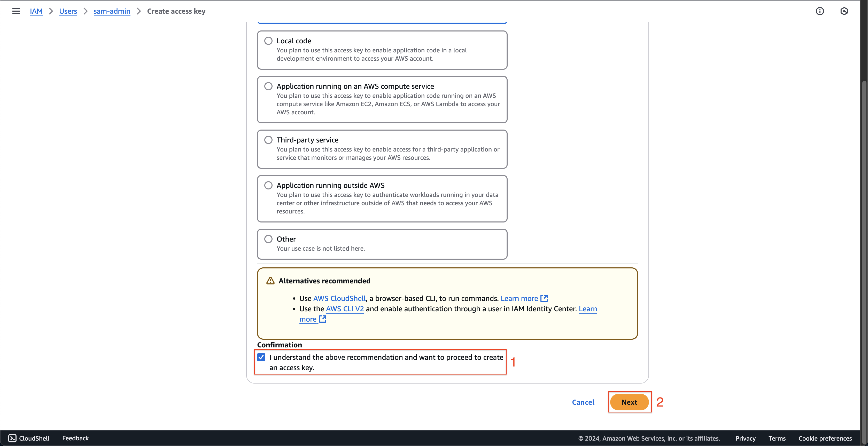Select Application running on AWS compute
This screenshot has height=446, width=868.
click(x=268, y=86)
